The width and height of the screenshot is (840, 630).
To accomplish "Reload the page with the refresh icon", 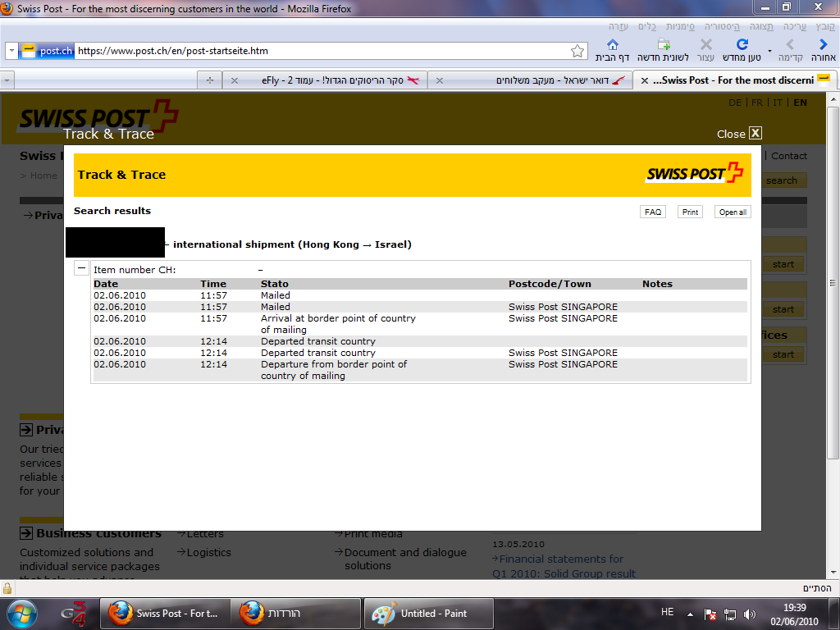I will pos(742,44).
